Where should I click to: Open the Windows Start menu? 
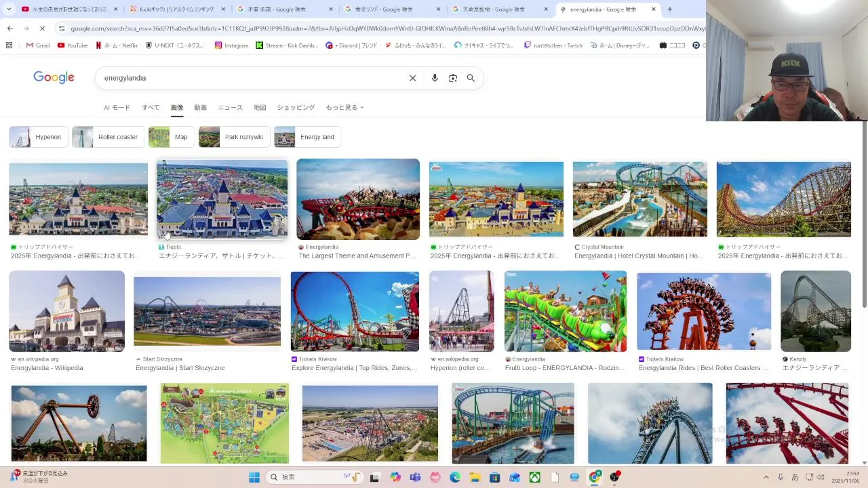click(254, 477)
